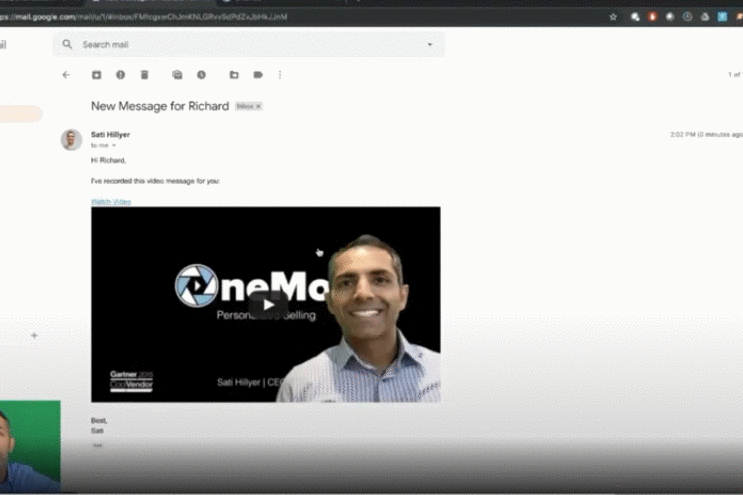743x495 pixels.
Task: Open the Move to folder icon
Action: [234, 75]
